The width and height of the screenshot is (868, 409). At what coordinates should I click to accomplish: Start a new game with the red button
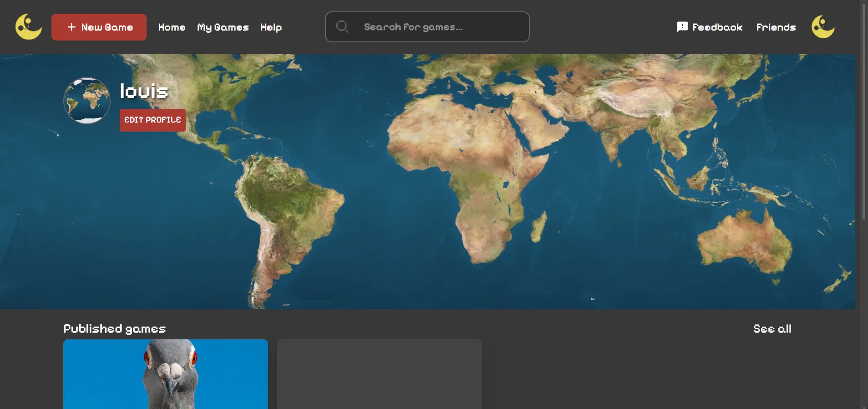tap(99, 27)
